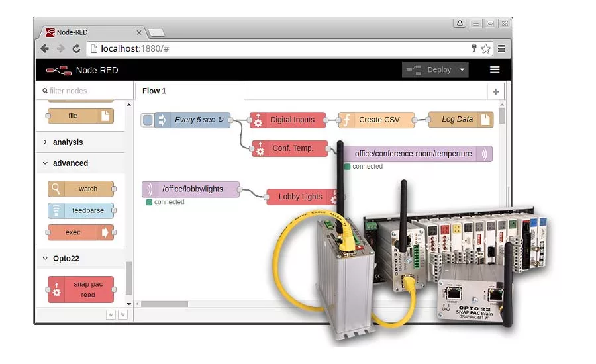Click the palette scroll down arrow

[x=129, y=304]
